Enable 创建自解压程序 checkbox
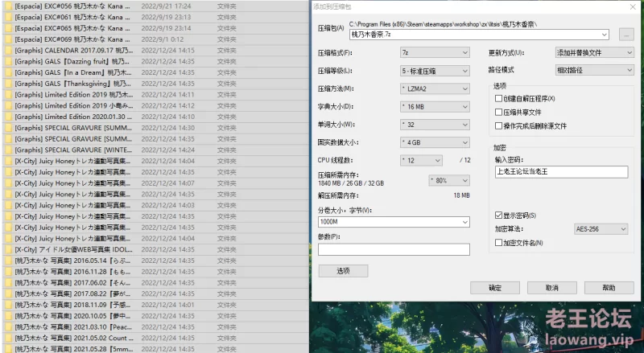 [498, 99]
